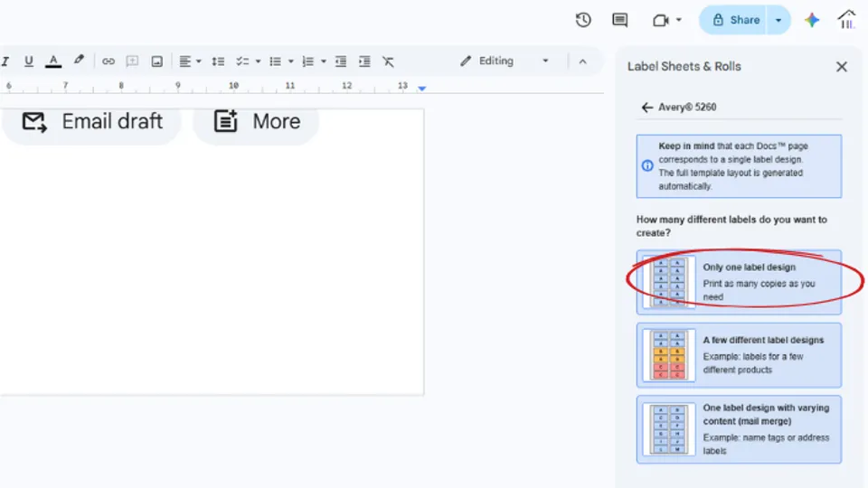Viewport: 868px width, 488px height.
Task: Add a comment from the toolbar
Action: coord(132,61)
